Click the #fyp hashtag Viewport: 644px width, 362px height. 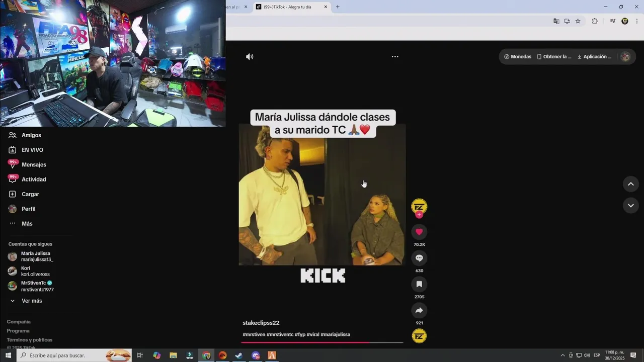(300, 335)
